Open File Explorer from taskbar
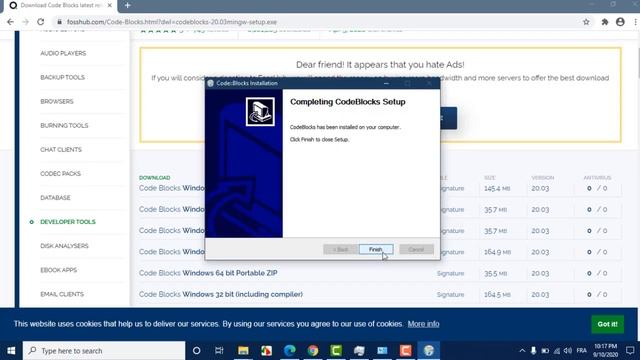640x360 pixels. 243,351
